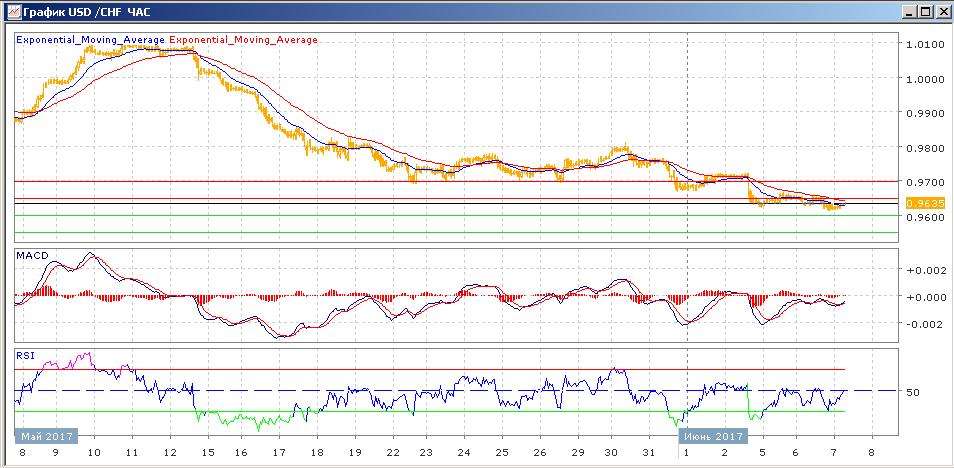Click the 'Июнь 2017' month marker
This screenshot has width=954, height=468.
coord(712,437)
